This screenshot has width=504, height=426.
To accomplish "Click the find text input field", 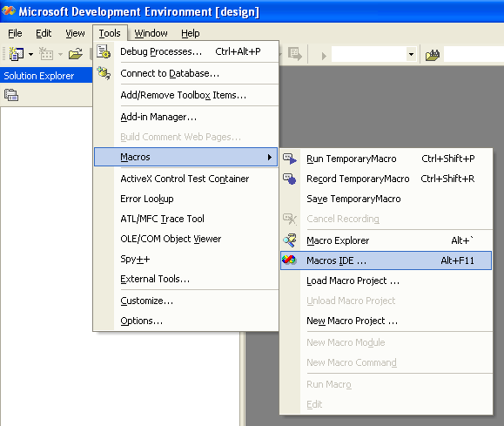I will click(x=474, y=54).
